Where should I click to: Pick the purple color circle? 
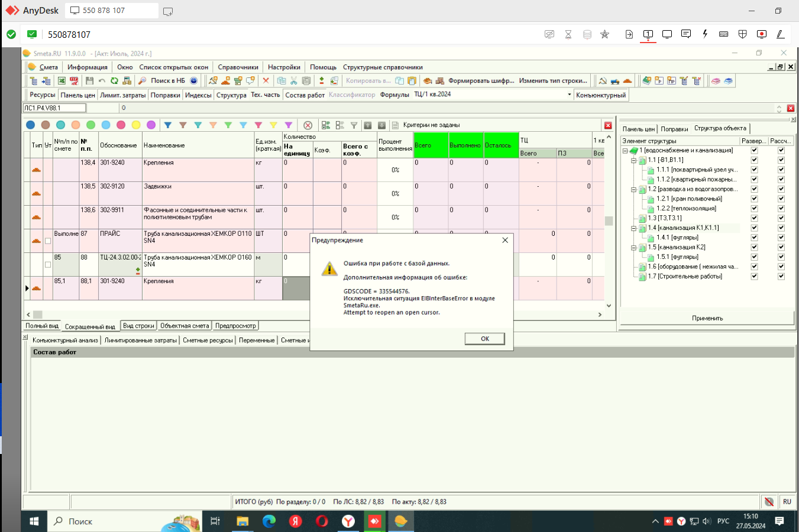pos(151,125)
